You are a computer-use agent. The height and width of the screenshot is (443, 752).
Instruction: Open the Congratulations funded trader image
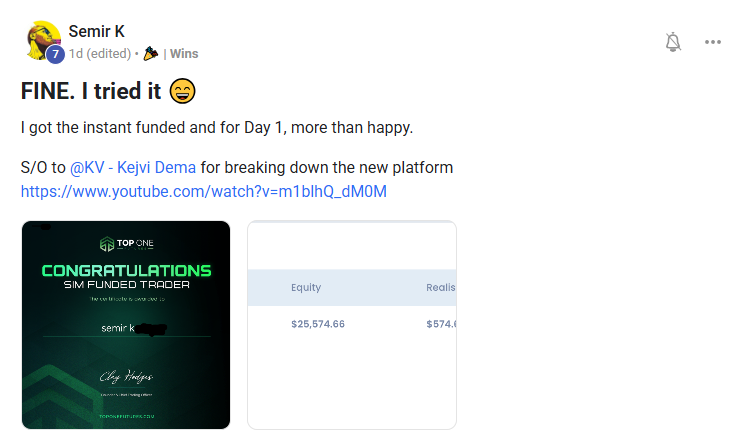point(126,325)
